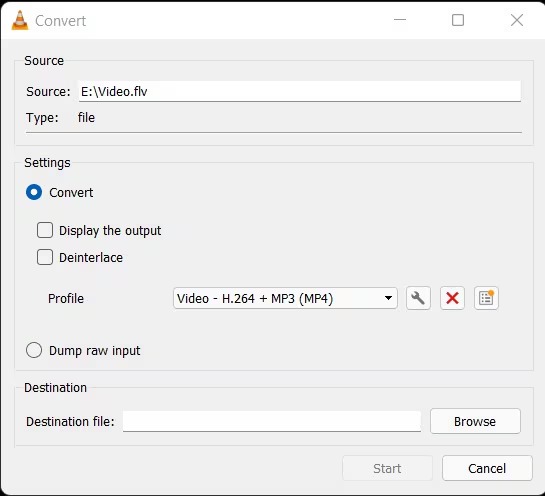545x496 pixels.
Task: Close the Convert dialog window
Action: coord(517,20)
